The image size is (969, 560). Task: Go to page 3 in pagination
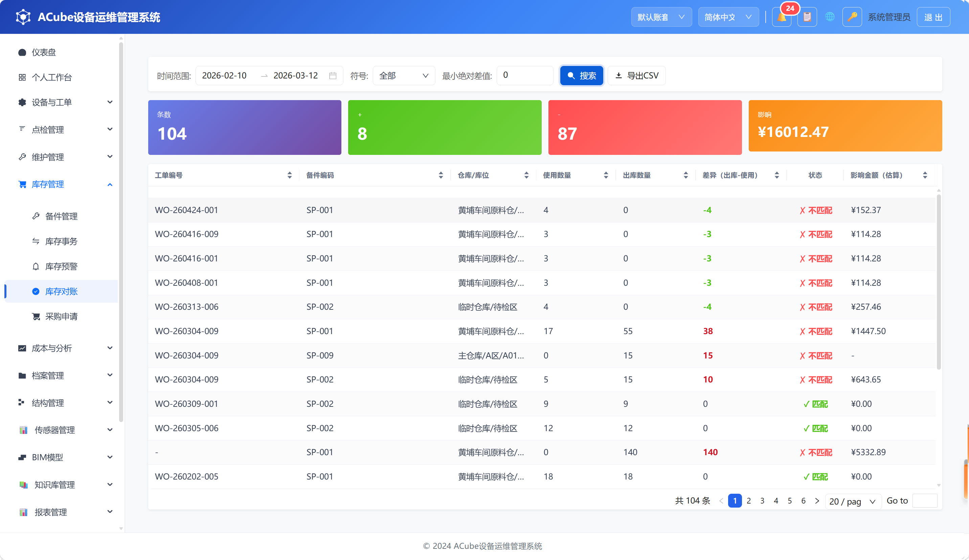[x=762, y=501]
